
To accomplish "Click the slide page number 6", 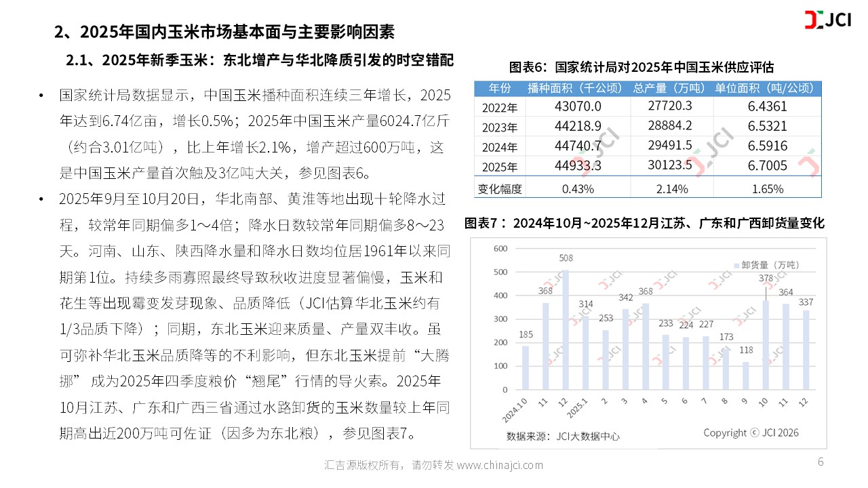I will 821,462.
